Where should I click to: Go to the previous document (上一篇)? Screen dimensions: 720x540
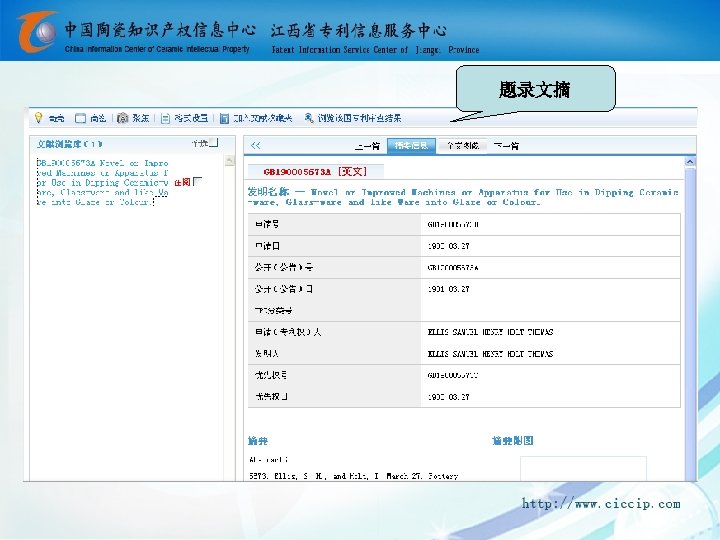[x=367, y=146]
